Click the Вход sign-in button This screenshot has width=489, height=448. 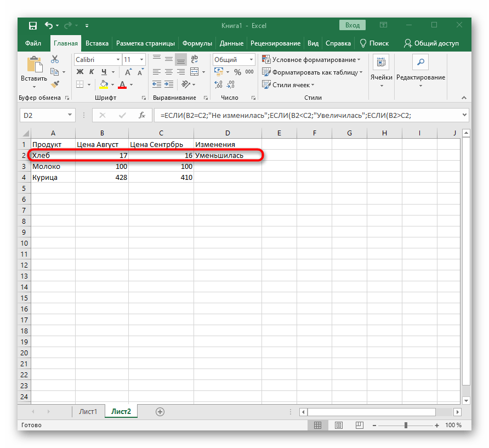click(352, 25)
